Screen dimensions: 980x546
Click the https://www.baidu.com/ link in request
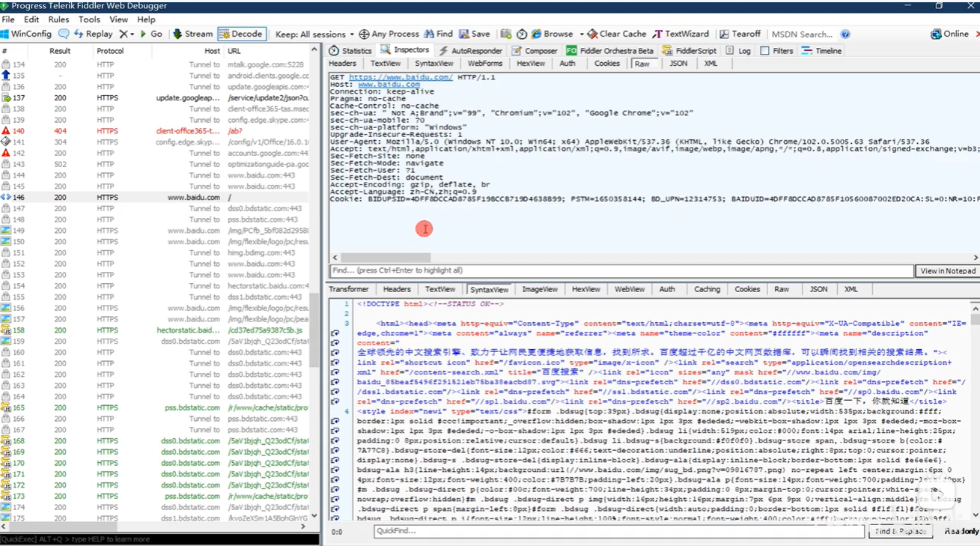point(401,77)
